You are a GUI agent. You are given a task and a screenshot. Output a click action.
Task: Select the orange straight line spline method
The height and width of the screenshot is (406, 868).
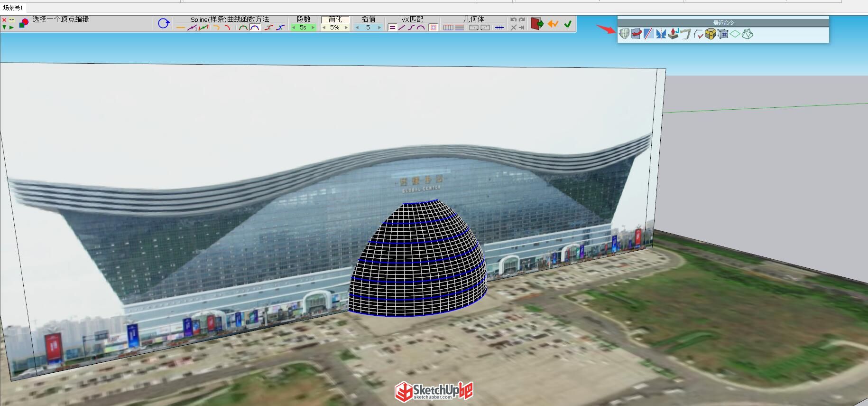coord(180,28)
